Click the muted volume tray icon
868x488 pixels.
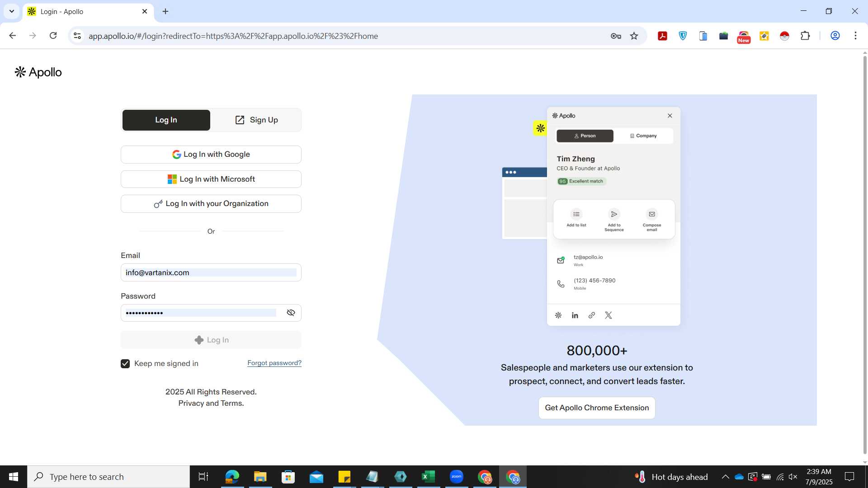793,477
